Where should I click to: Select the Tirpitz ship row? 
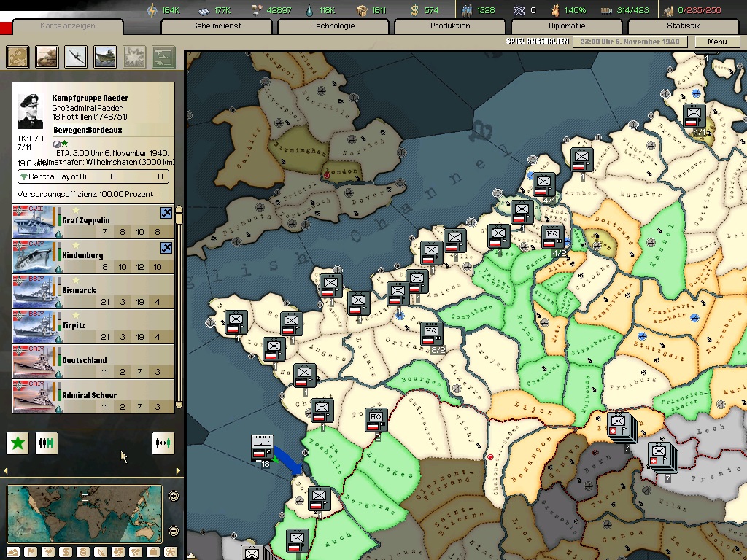[x=93, y=327]
